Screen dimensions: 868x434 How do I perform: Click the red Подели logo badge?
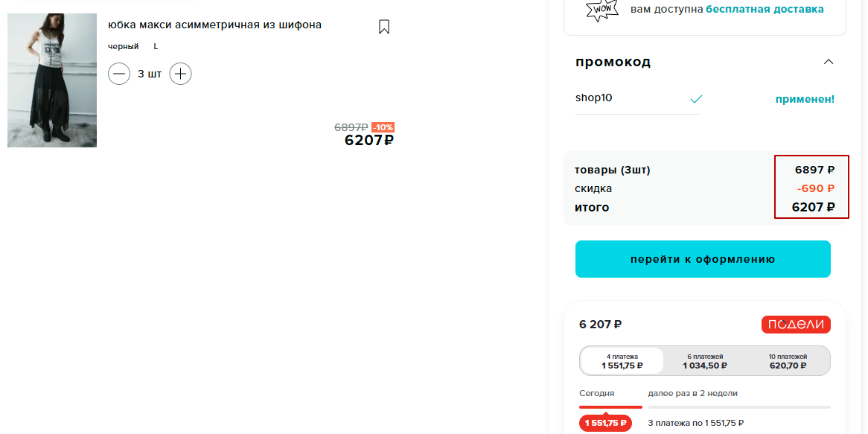pos(796,325)
